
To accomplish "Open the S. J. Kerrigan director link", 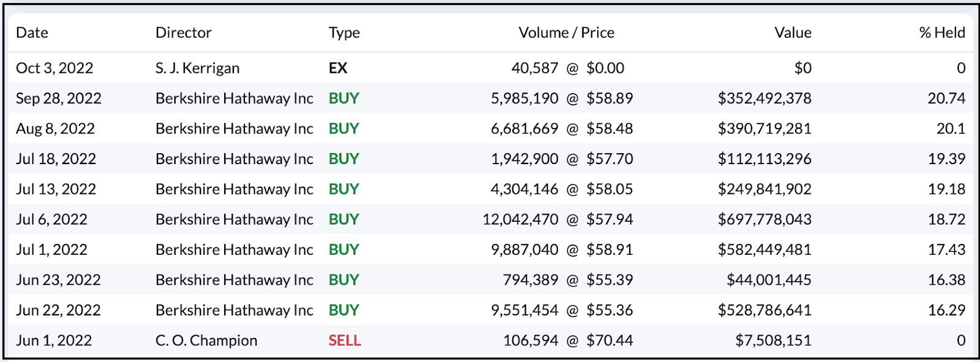I will coord(197,68).
